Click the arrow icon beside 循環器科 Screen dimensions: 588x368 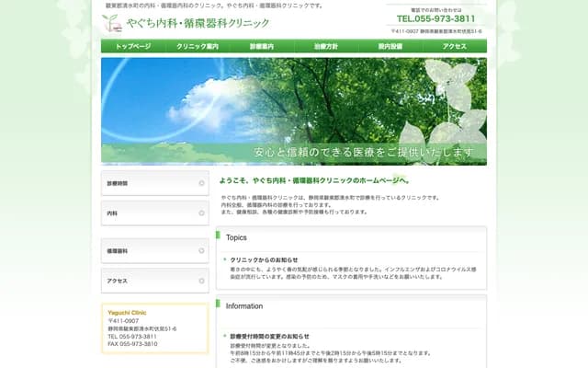(201, 251)
